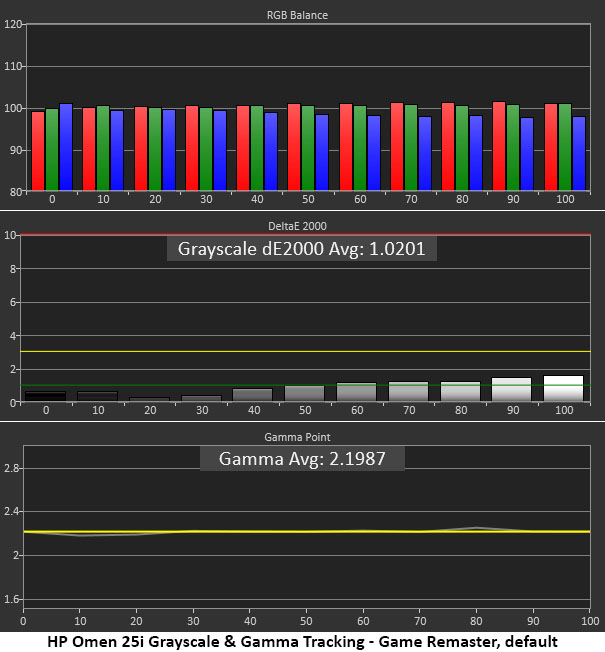This screenshot has width=605, height=652.
Task: Click the gray DeltaE bar at 40
Action: point(252,395)
